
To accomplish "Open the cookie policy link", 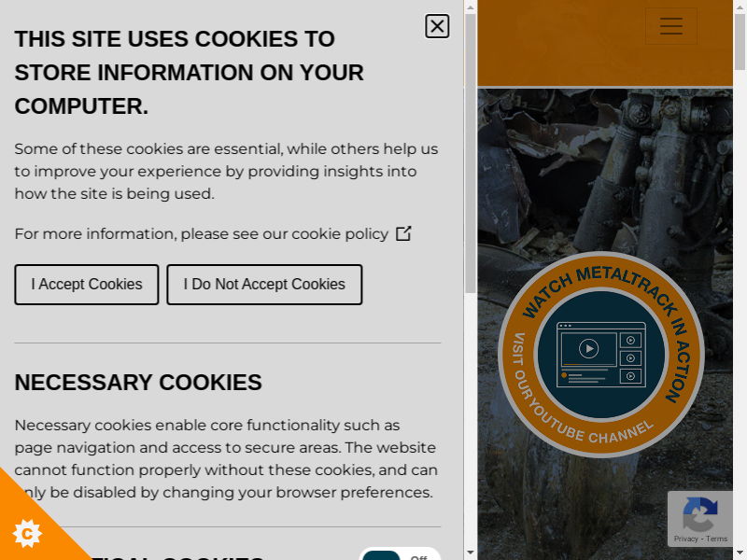I will (340, 234).
